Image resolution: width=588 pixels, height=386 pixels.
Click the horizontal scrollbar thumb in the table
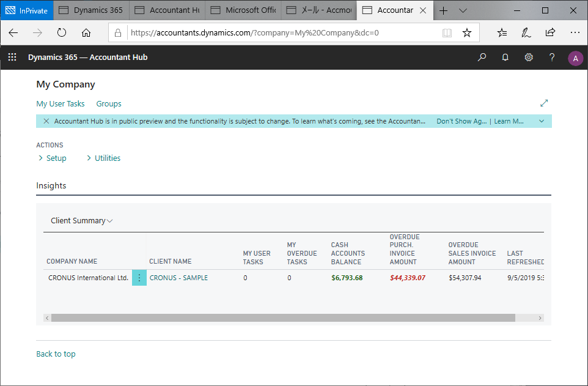point(283,318)
